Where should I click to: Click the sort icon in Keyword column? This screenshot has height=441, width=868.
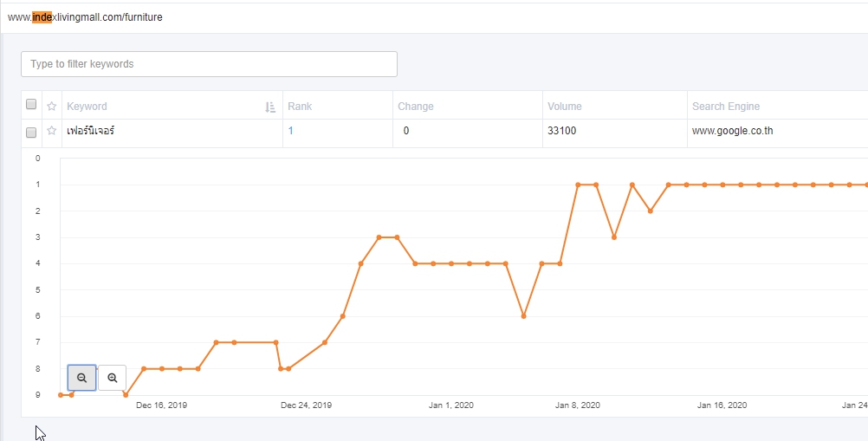[x=270, y=107]
